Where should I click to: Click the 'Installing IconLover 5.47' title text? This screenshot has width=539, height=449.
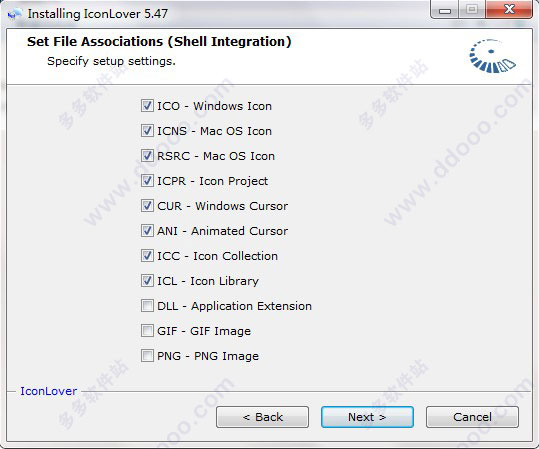click(98, 14)
